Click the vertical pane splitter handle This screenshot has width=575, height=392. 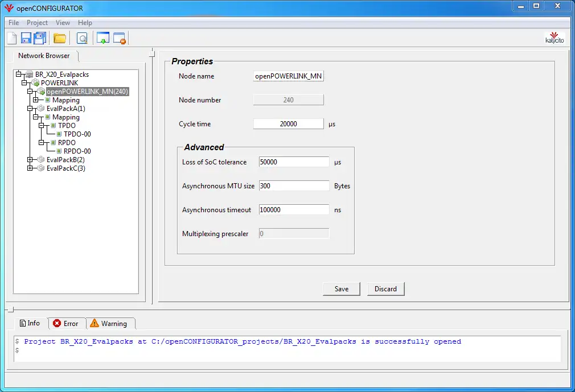pos(152,54)
